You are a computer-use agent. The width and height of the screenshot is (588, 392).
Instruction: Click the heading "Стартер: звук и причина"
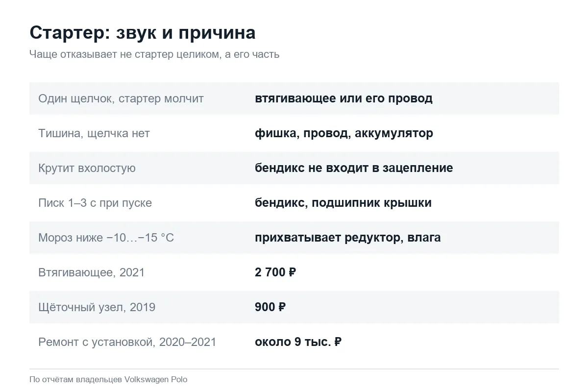point(143,33)
